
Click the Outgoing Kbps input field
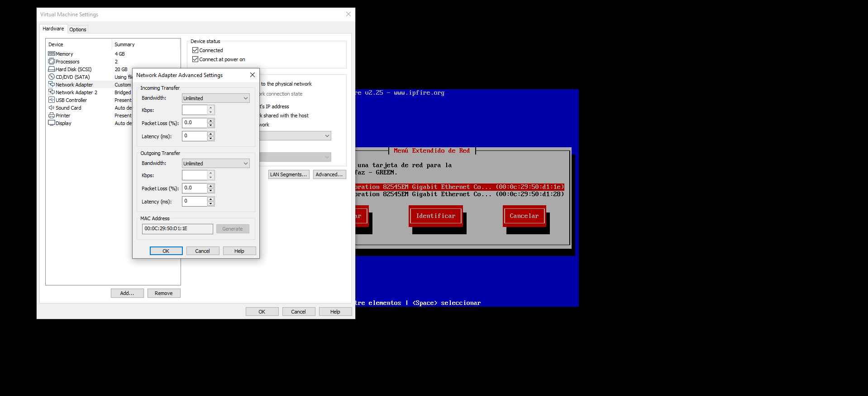coord(195,175)
